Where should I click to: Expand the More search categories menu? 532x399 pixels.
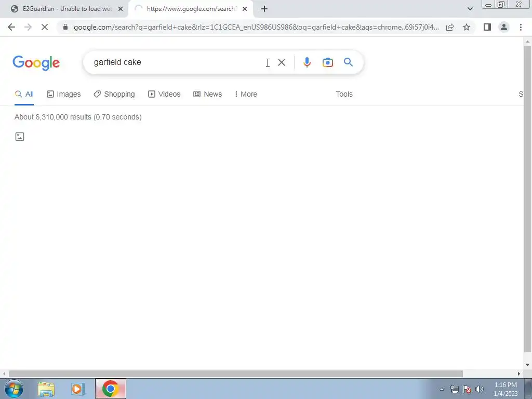coord(246,95)
